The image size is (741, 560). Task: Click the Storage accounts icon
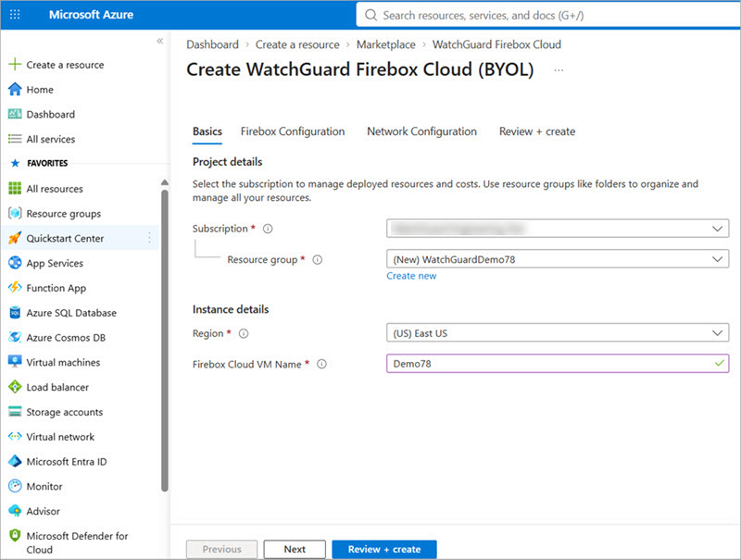(x=15, y=412)
